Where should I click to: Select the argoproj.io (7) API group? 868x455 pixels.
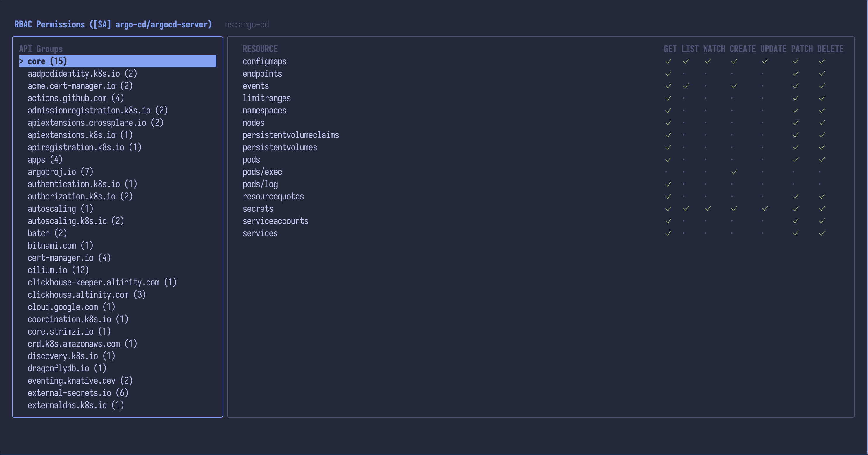(x=60, y=172)
